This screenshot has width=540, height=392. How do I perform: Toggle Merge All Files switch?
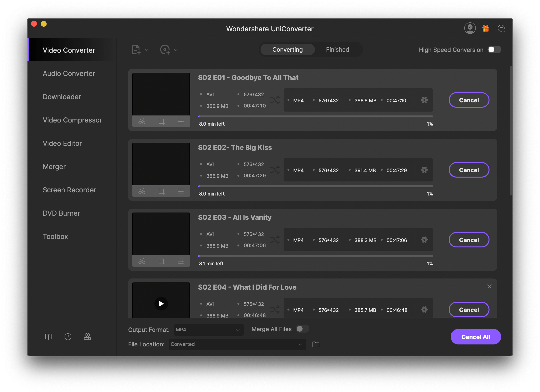(x=302, y=329)
